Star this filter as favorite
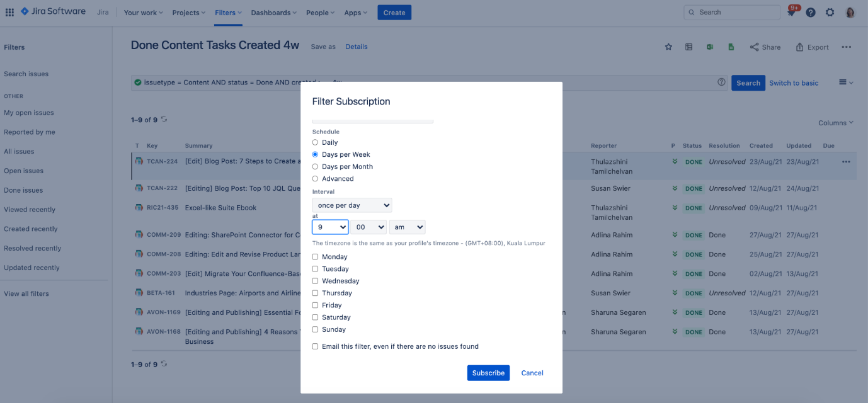This screenshot has width=868, height=403. 668,47
